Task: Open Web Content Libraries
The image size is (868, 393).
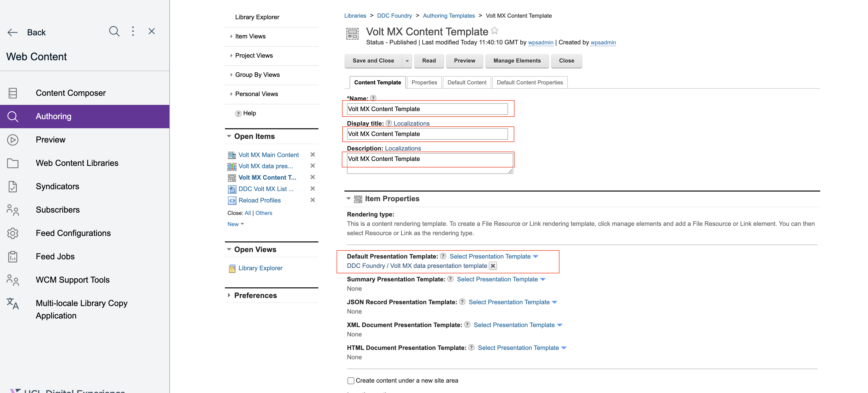Action: tap(77, 163)
